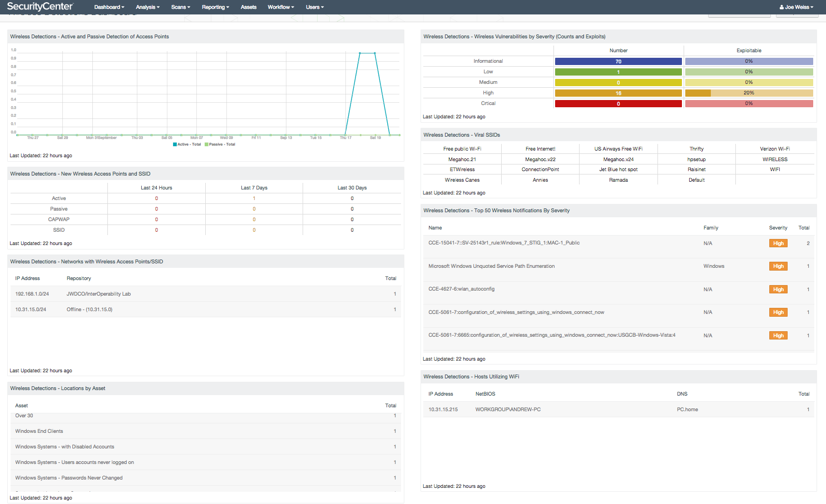Select 'Windows Systems - Users accounts never logged on'
826x504 pixels.
point(206,462)
